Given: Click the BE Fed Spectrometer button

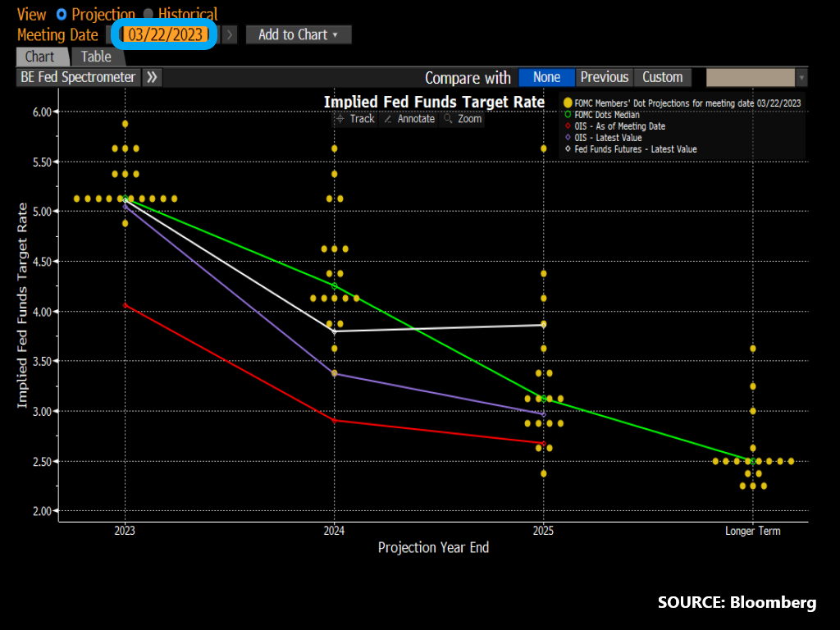Looking at the screenshot, I should coord(78,77).
